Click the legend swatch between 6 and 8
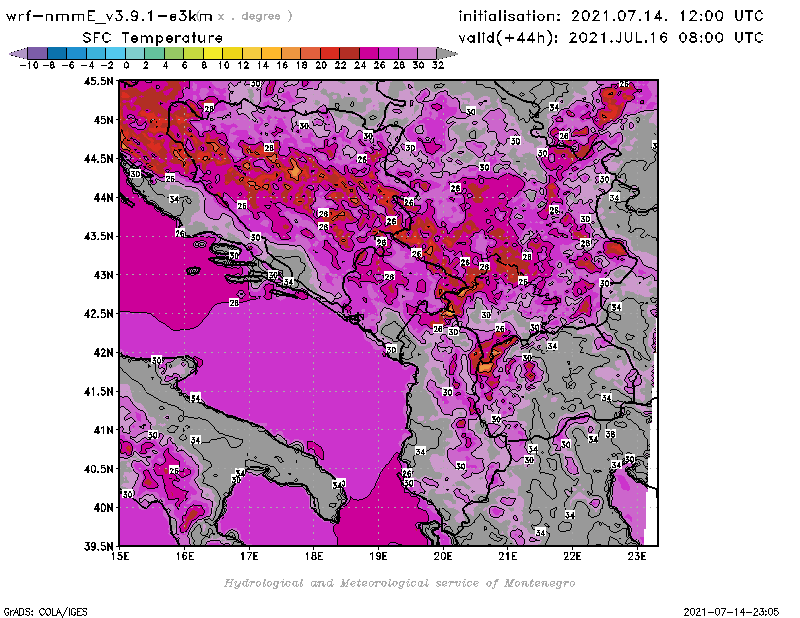The height and width of the screenshot is (618, 800). (194, 53)
